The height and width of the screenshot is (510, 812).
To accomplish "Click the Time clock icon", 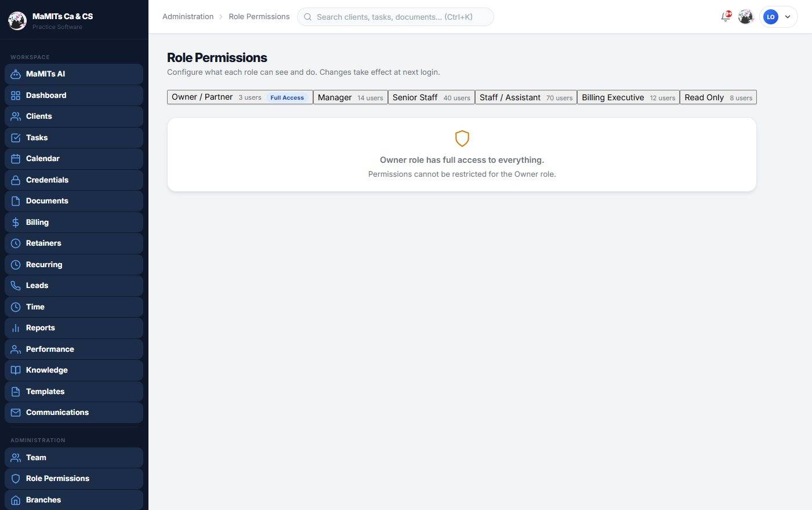I will coord(16,307).
